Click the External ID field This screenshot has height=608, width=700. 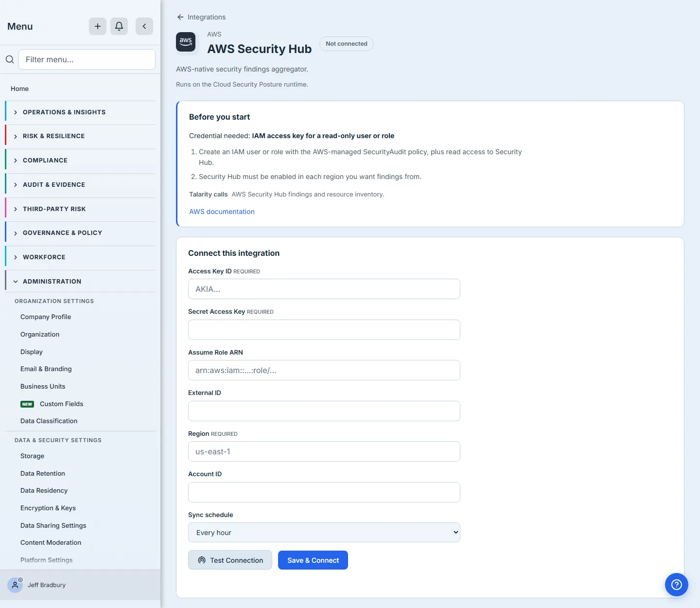(324, 411)
